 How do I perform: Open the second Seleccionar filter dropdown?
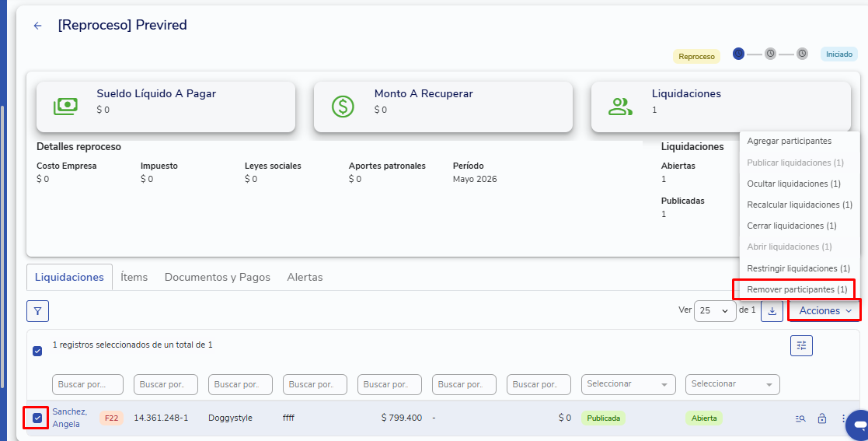coord(732,384)
